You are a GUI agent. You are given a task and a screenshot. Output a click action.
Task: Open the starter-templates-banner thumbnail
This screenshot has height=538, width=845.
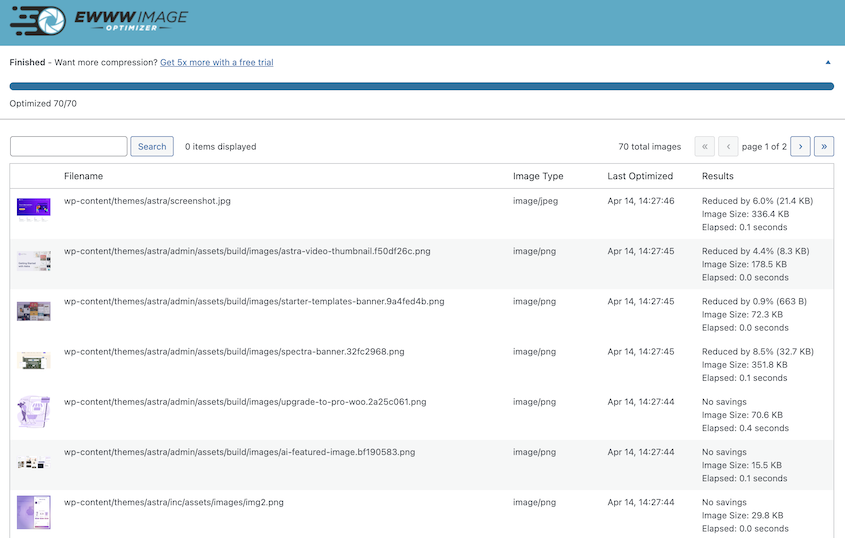coord(33,311)
